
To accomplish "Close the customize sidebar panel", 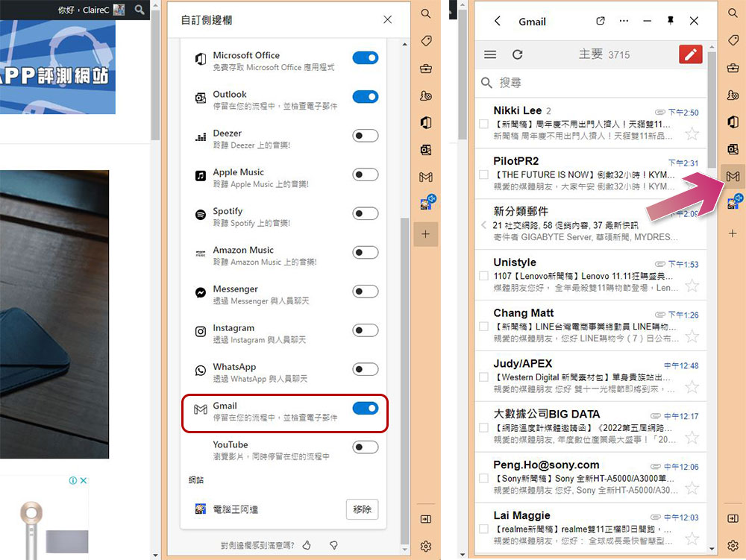I will [388, 19].
